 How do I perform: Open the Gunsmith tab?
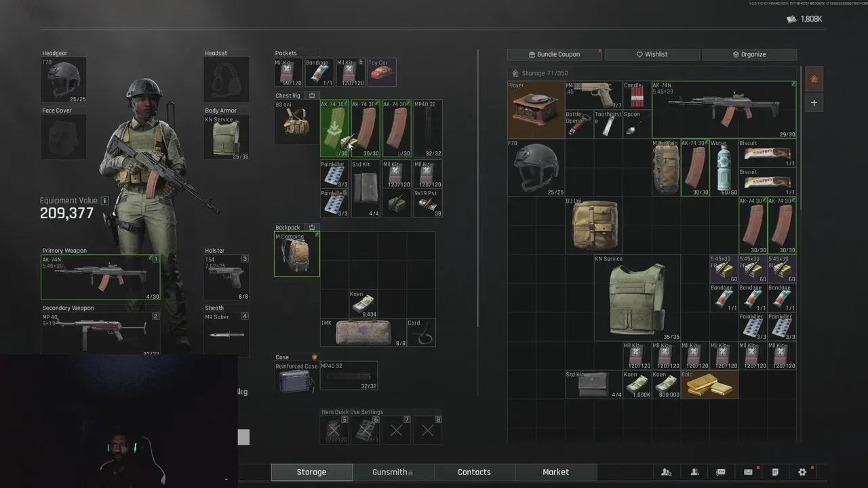click(393, 472)
